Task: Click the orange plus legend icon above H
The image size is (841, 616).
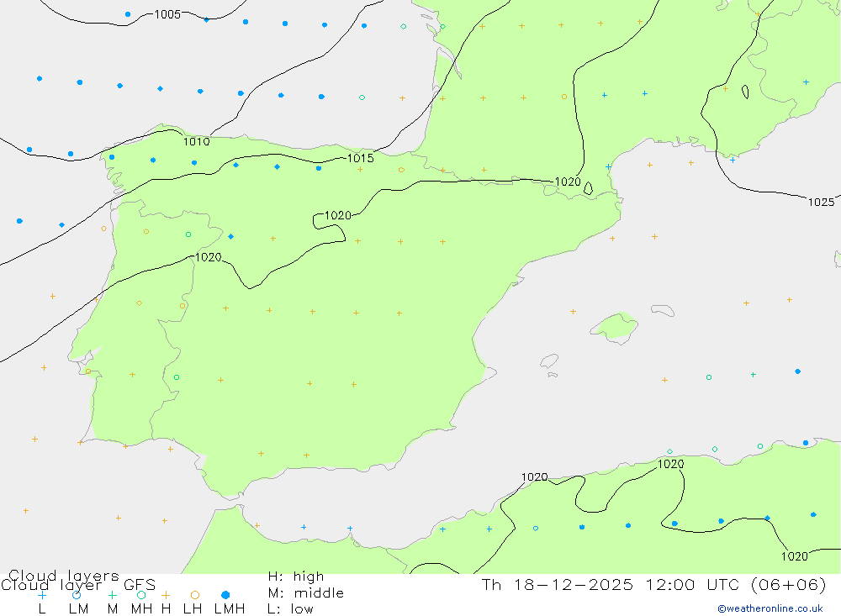Action: [x=166, y=595]
